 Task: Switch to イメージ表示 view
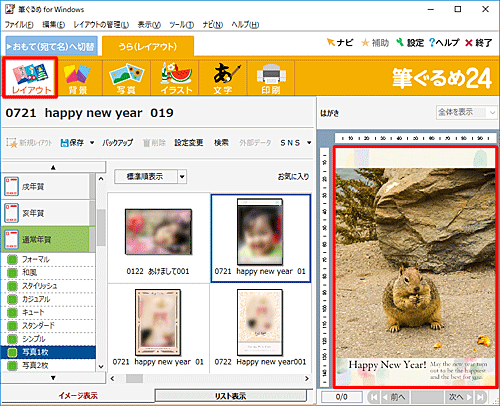pos(78,396)
